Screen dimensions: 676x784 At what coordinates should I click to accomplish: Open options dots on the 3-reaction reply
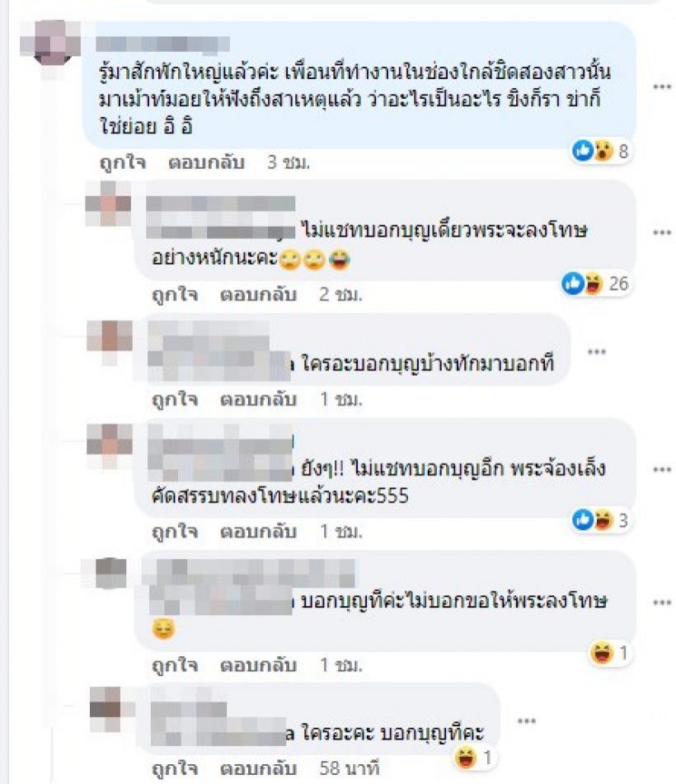(x=661, y=470)
